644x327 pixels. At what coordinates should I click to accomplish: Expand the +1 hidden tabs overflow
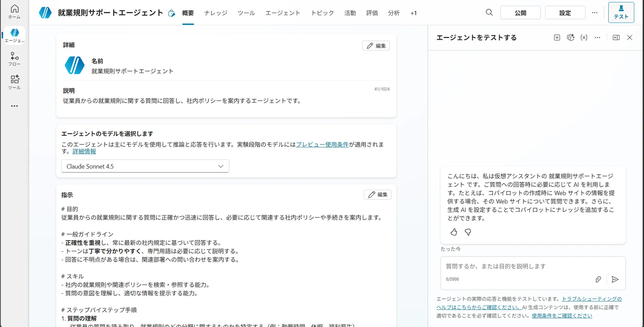click(413, 13)
